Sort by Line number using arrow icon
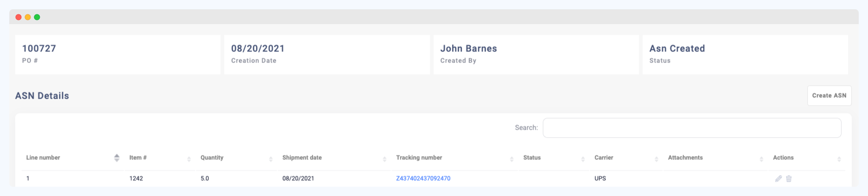Image resolution: width=868 pixels, height=196 pixels. [117, 158]
